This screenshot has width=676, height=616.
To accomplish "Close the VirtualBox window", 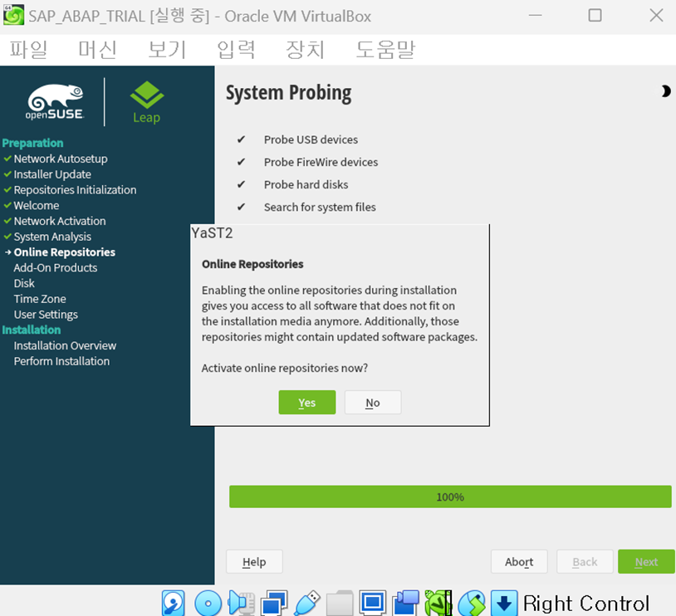I will (656, 15).
